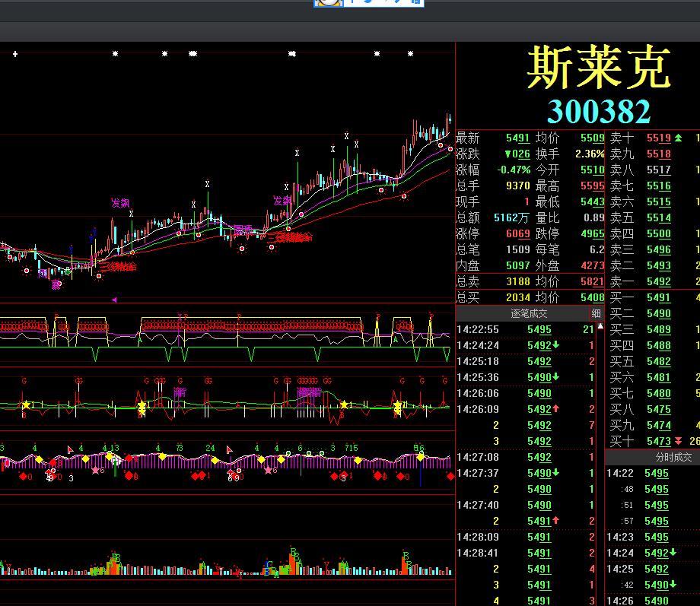Select the 卖七 price 5516
Image resolution: width=700 pixels, height=606 pixels.
pos(658,186)
